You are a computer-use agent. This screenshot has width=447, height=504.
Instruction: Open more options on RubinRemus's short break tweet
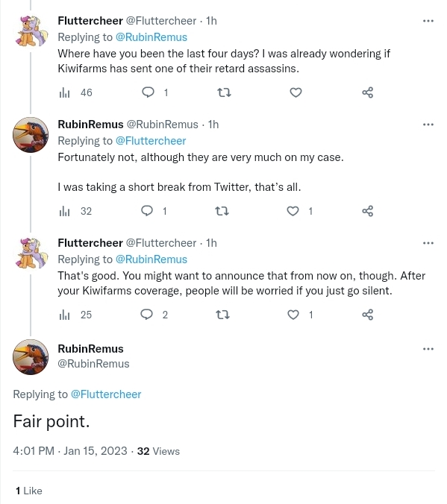[x=428, y=125]
